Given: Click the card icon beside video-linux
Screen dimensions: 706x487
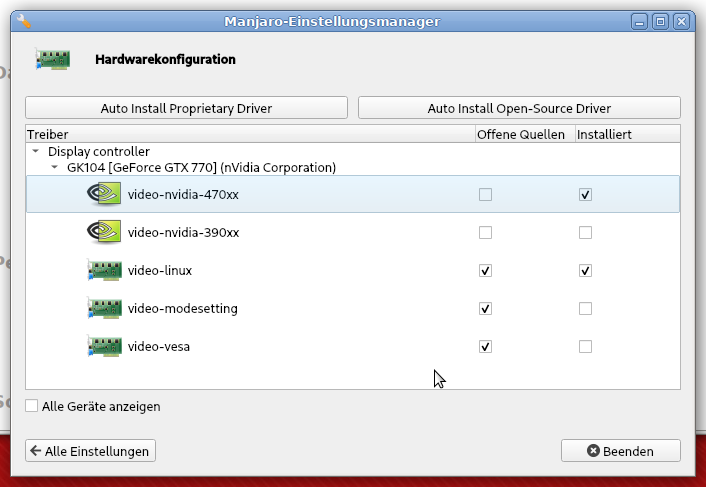Looking at the screenshot, I should pos(104,270).
